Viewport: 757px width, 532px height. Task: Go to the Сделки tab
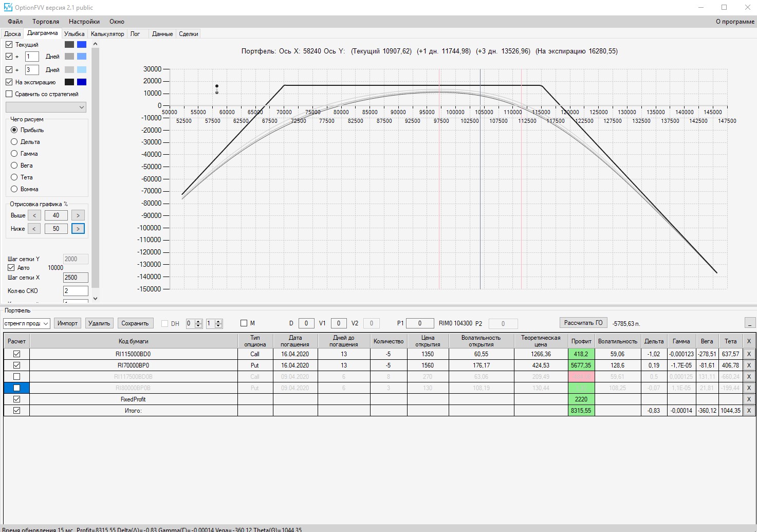[x=189, y=34]
